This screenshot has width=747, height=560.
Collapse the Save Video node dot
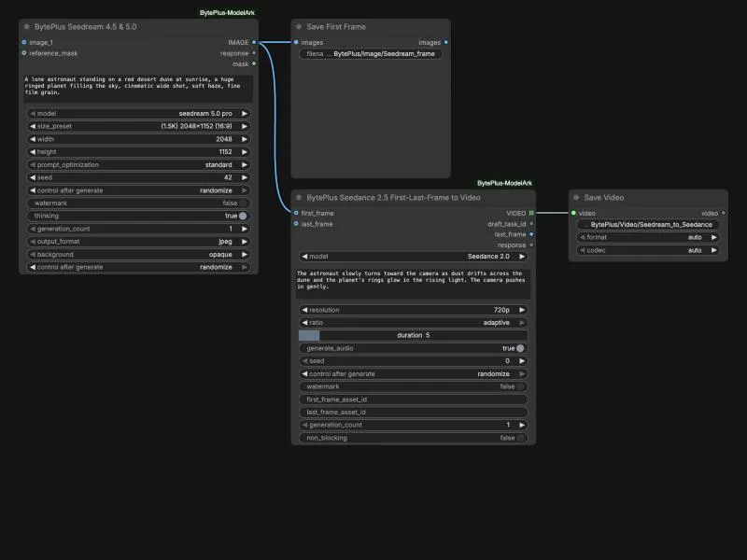[x=576, y=197]
